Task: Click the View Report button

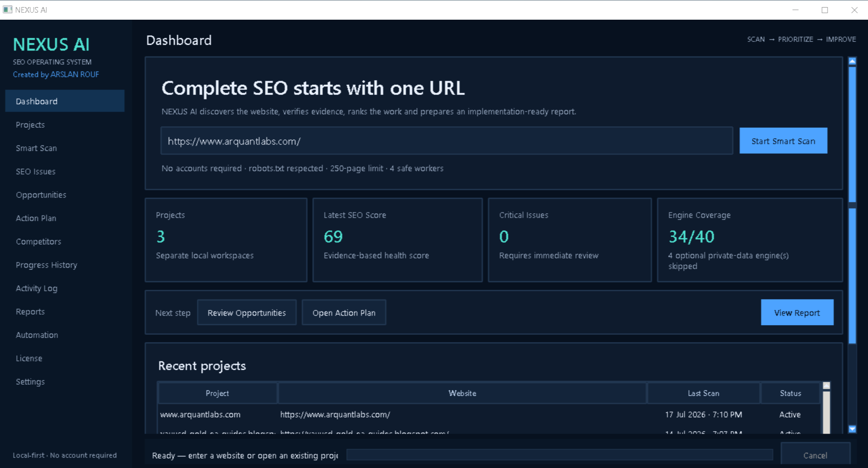Action: pyautogui.click(x=797, y=313)
